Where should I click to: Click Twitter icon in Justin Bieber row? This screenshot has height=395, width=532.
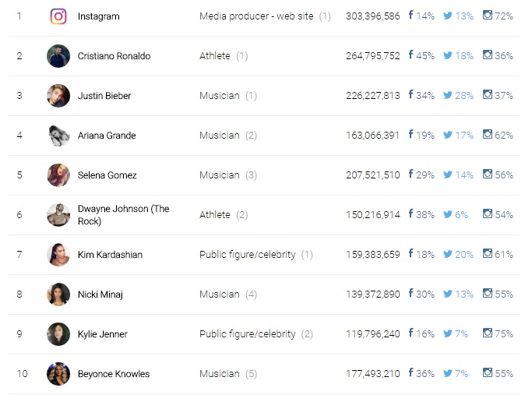click(448, 95)
